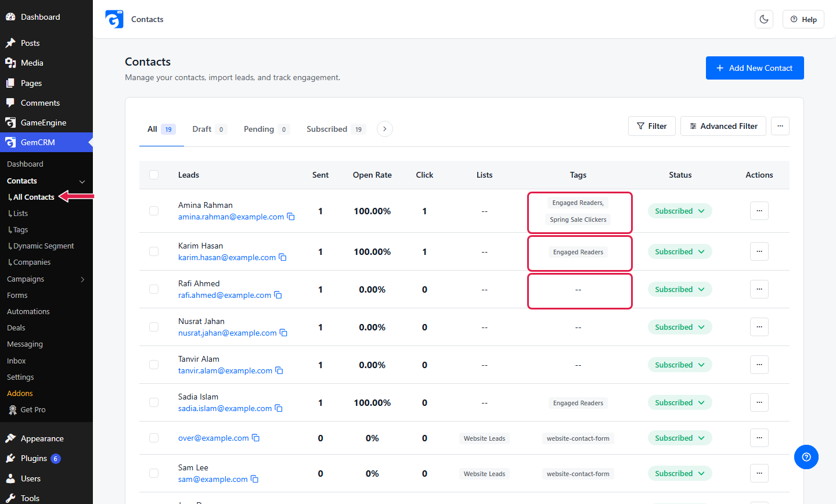Copy tanvir.alam@example.com email icon

click(x=279, y=370)
